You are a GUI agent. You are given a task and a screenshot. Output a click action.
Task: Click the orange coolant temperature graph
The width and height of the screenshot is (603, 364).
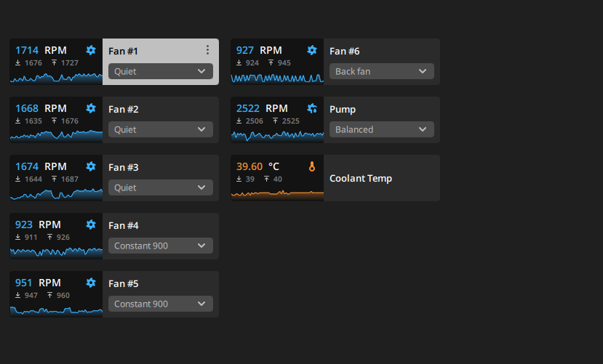[277, 195]
